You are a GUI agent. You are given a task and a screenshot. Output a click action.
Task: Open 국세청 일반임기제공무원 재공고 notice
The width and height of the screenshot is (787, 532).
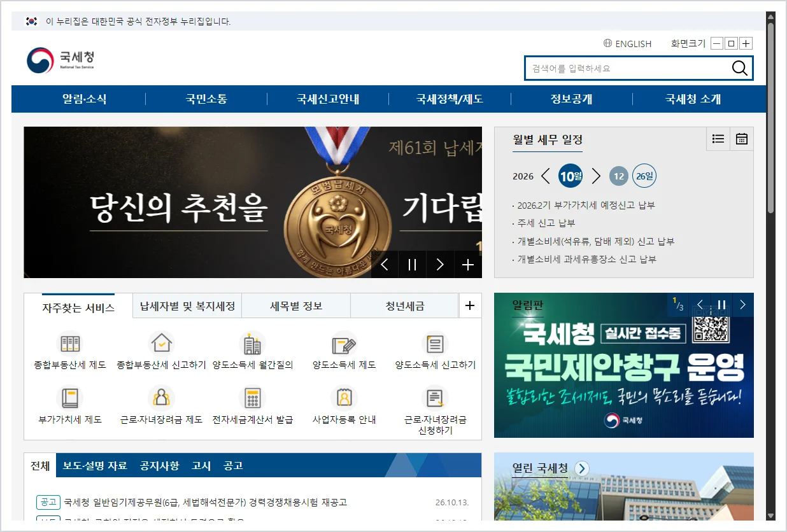click(206, 503)
